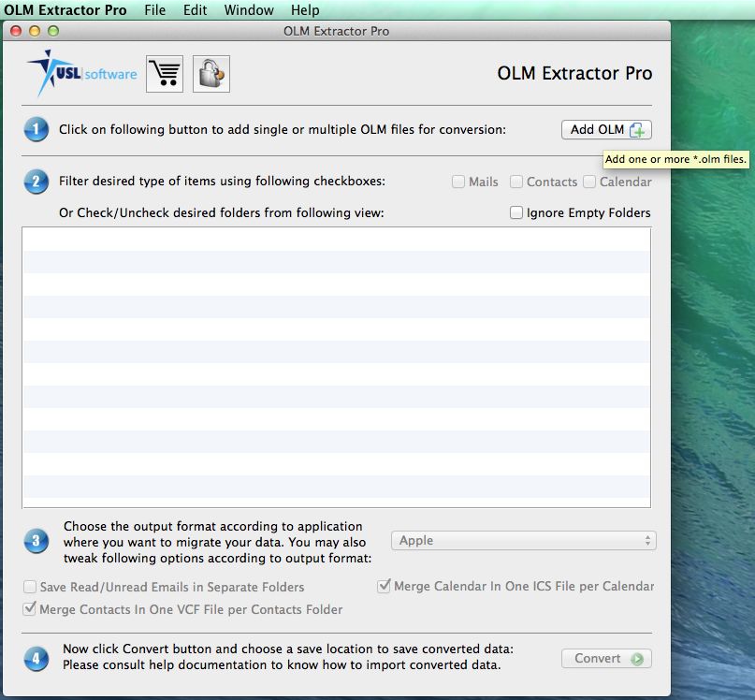The height and width of the screenshot is (700, 755).
Task: Uncheck Merge Contacts In One VCF File
Action: (x=30, y=609)
